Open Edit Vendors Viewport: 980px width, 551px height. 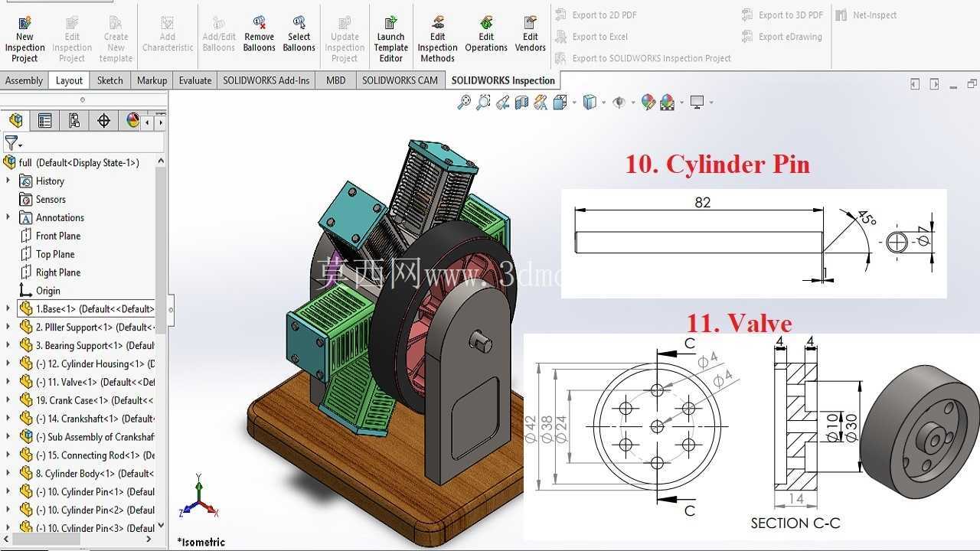(x=530, y=35)
